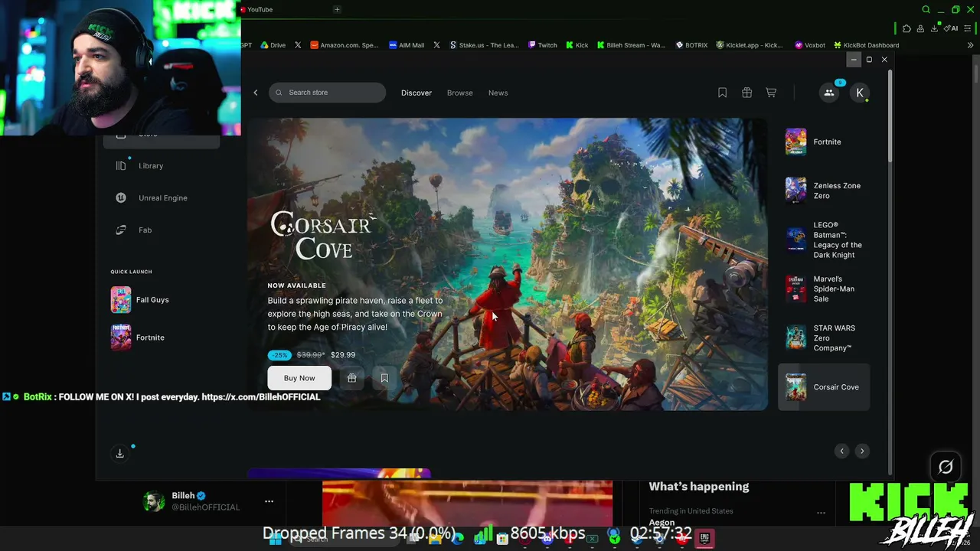Screen dimensions: 980x551
Task: Select STAR WARS Zero Company in featured list
Action: click(824, 337)
